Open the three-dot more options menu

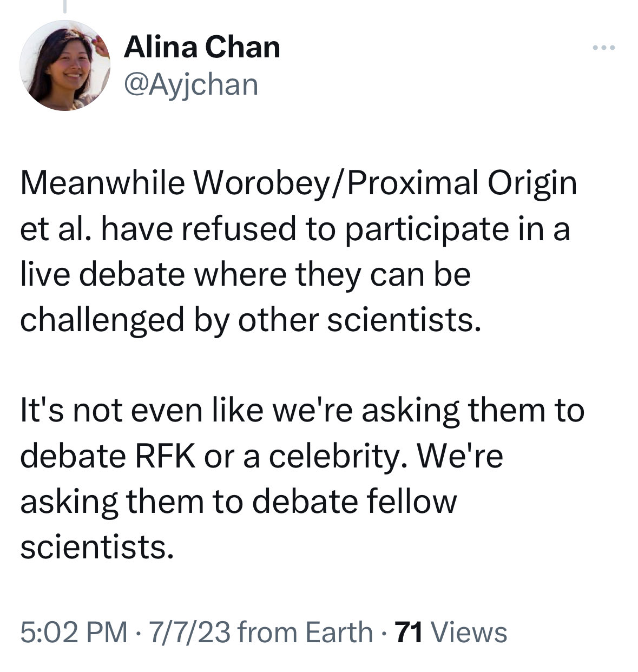603,49
